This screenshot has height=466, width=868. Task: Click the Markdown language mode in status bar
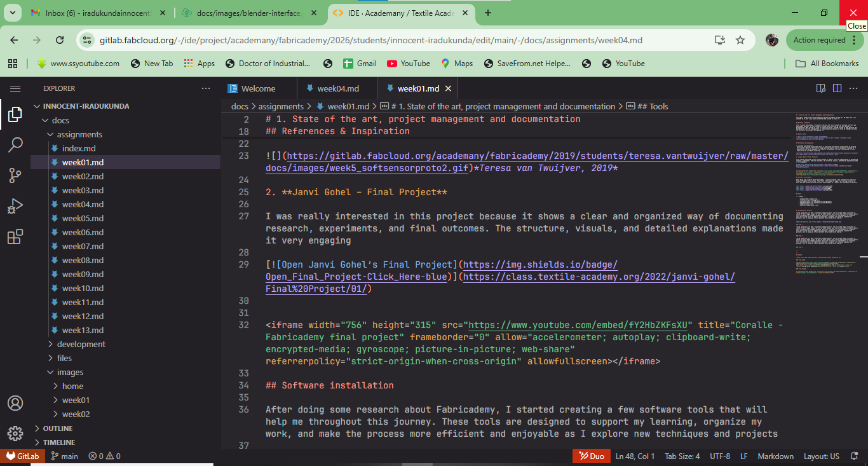tap(775, 456)
